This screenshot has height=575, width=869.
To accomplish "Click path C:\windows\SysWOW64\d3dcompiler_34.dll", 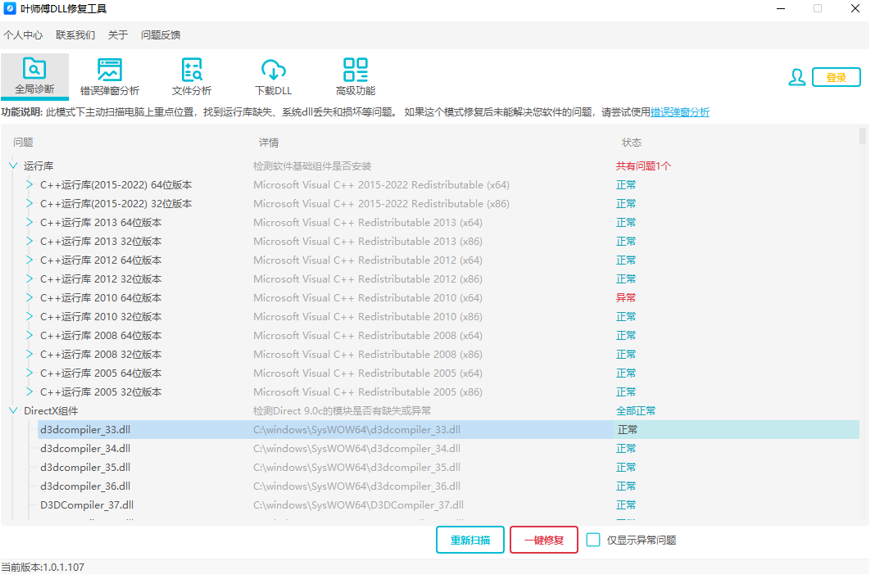I will click(357, 448).
